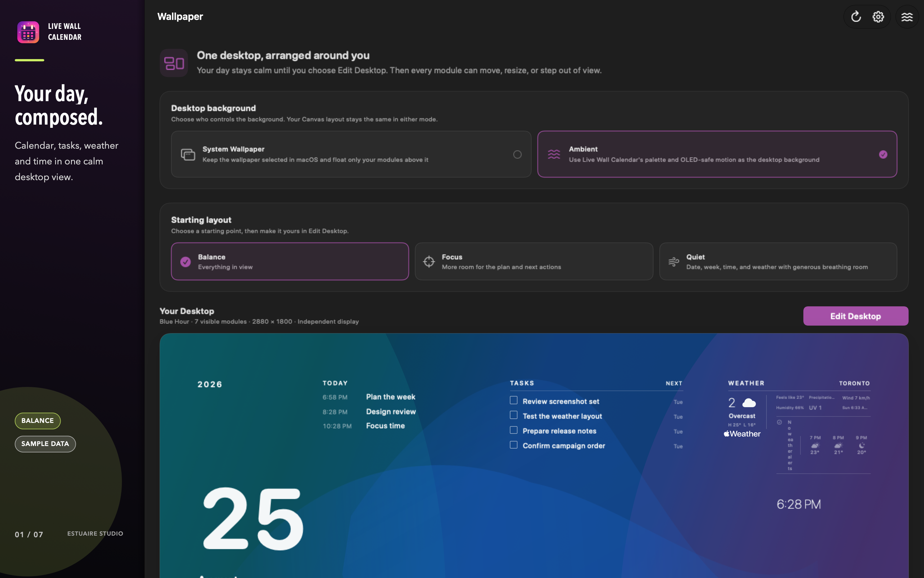Screen dimensions: 924x578
Task: Click the 9 PM moon forecast icon
Action: coord(861,445)
